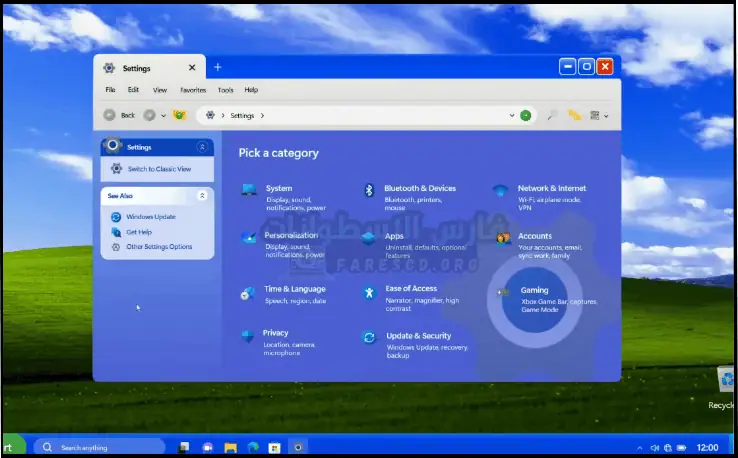The width and height of the screenshot is (738, 458).
Task: Add a new tab with plus button
Action: (217, 67)
